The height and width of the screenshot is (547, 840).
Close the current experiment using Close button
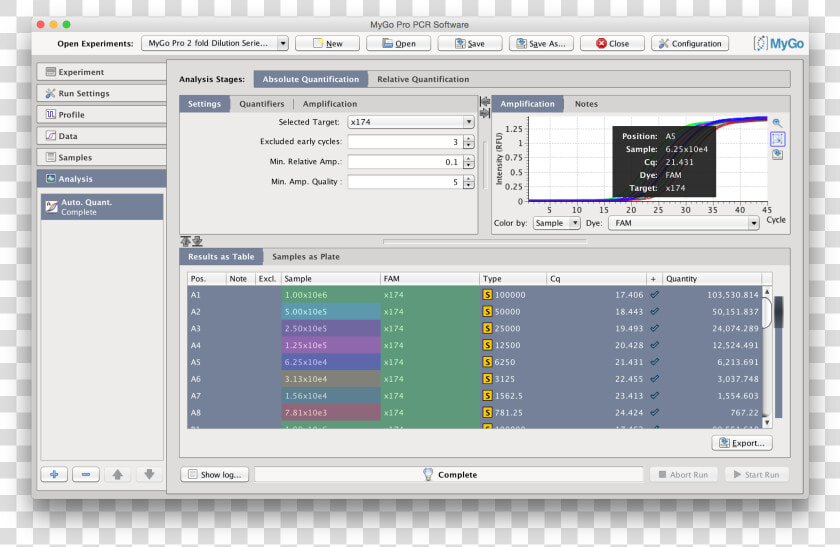pos(612,43)
